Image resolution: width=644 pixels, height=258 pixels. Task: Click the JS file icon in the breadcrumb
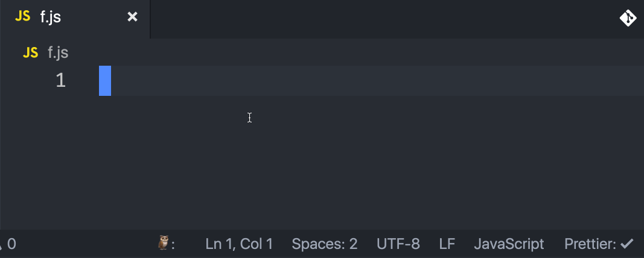point(31,52)
